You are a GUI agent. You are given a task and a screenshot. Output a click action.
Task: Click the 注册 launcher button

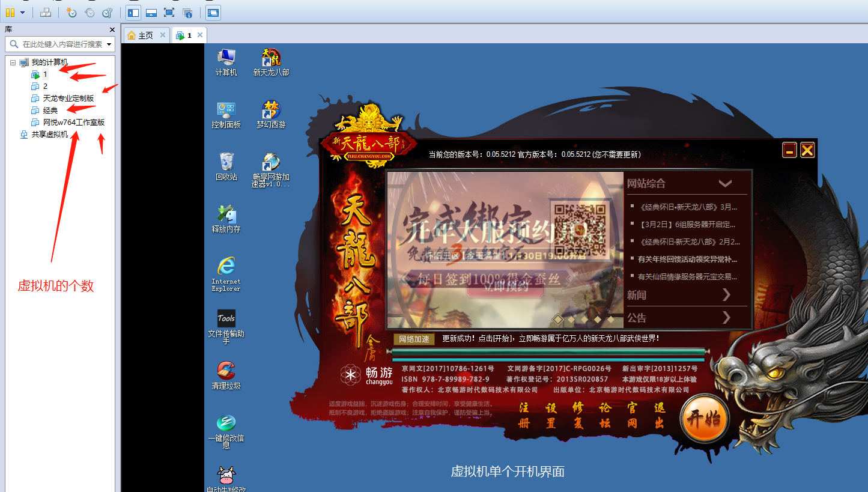[x=524, y=415]
